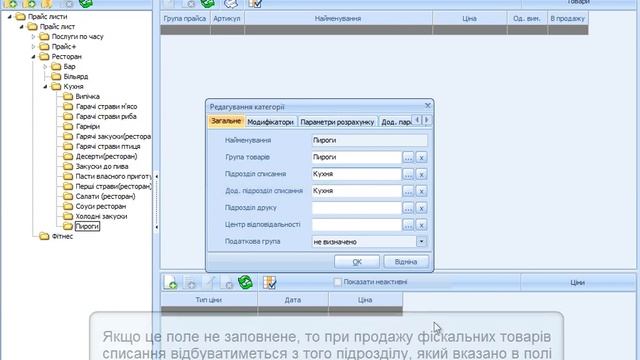
Task: Select Гарячі страви птиця folder
Action: click(x=108, y=147)
